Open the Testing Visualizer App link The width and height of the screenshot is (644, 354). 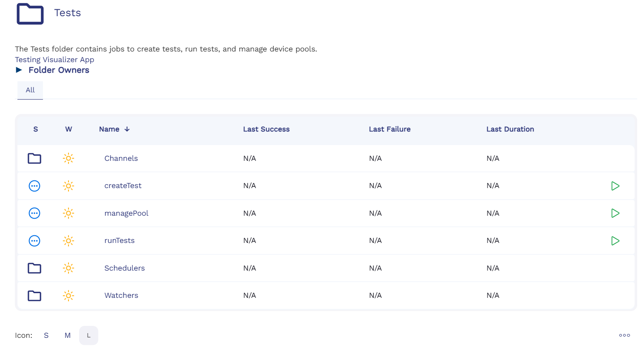(54, 60)
